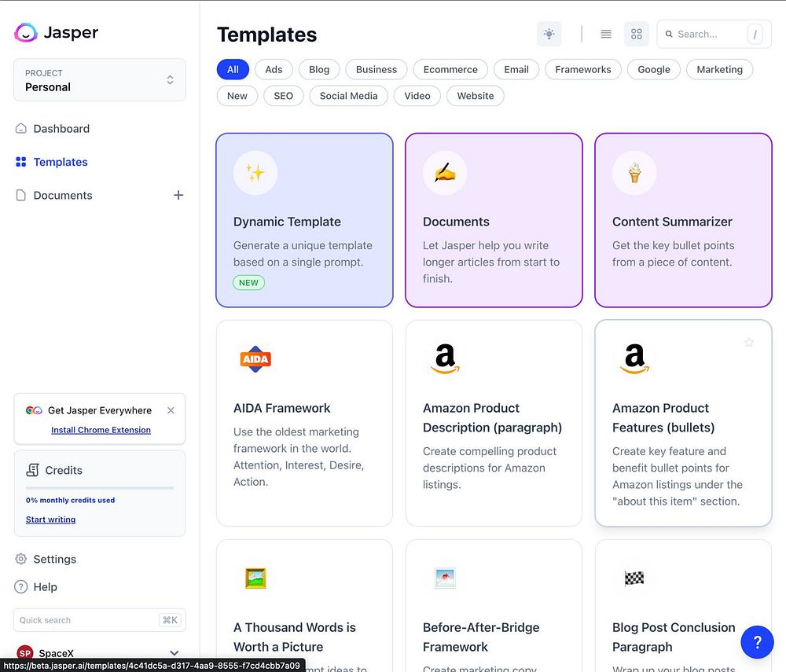Screen dimensions: 786x672
Task: Filter templates by Google
Action: click(654, 70)
